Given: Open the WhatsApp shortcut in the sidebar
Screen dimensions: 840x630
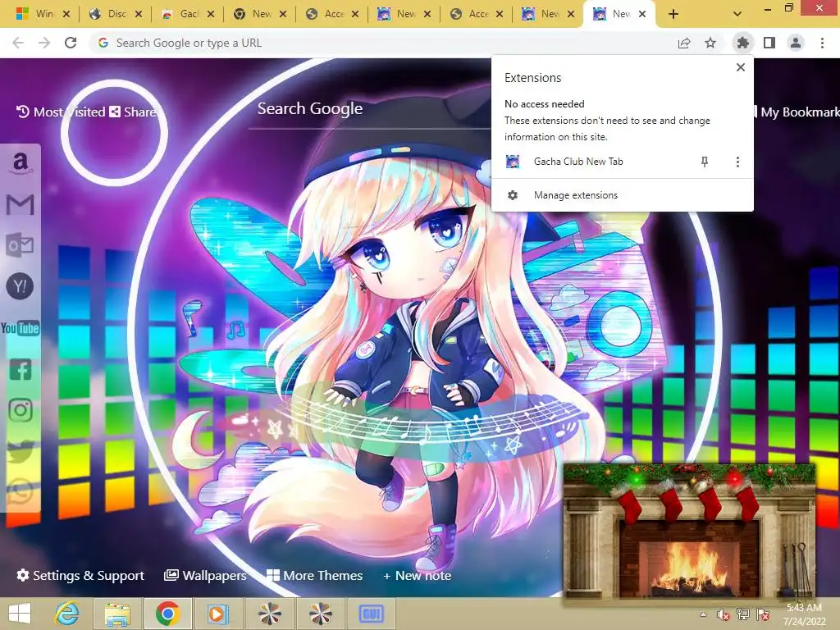Looking at the screenshot, I should tap(21, 492).
